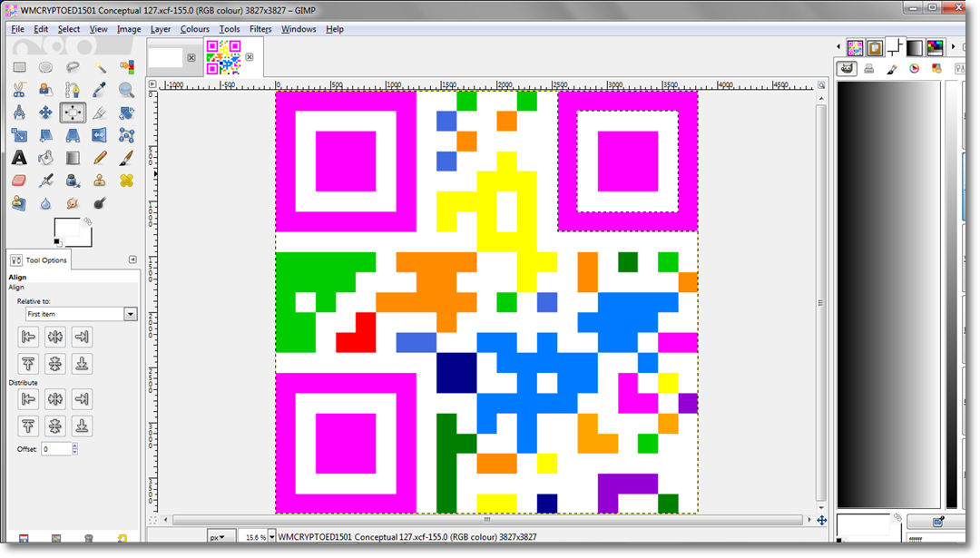Activate the Measure compass tool
This screenshot has height=558, width=980.
(19, 113)
